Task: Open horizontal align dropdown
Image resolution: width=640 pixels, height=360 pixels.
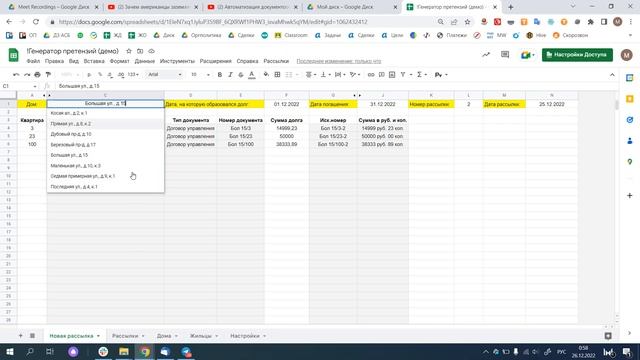Action: [311, 75]
